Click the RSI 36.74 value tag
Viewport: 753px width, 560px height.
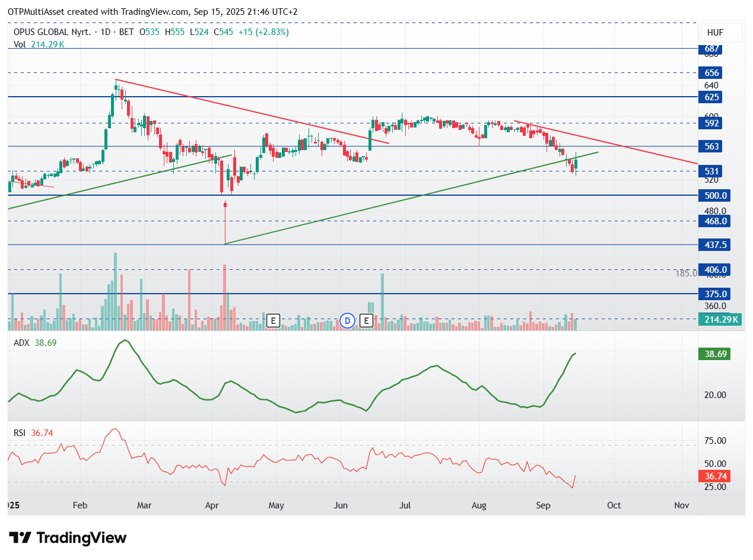pyautogui.click(x=714, y=476)
